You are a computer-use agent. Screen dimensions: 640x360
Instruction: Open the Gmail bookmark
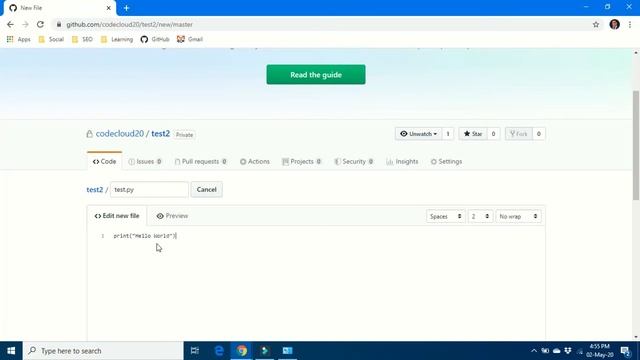coord(190,39)
